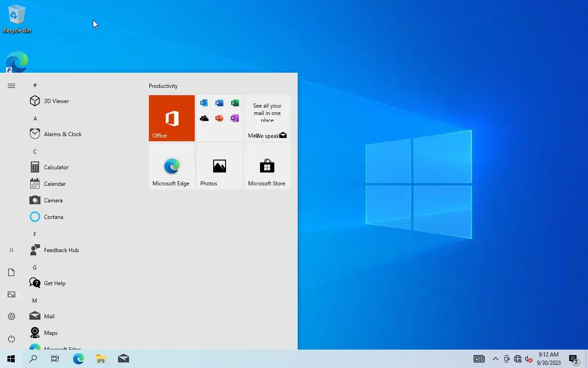
Task: Click the 'G' letter header
Action: tap(35, 267)
